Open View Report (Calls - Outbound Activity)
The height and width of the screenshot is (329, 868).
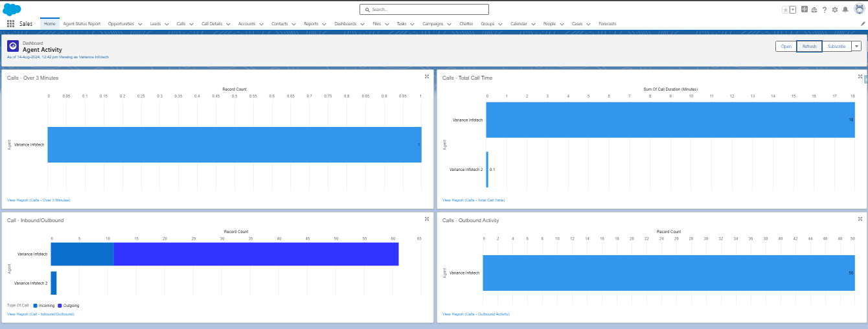pos(476,314)
